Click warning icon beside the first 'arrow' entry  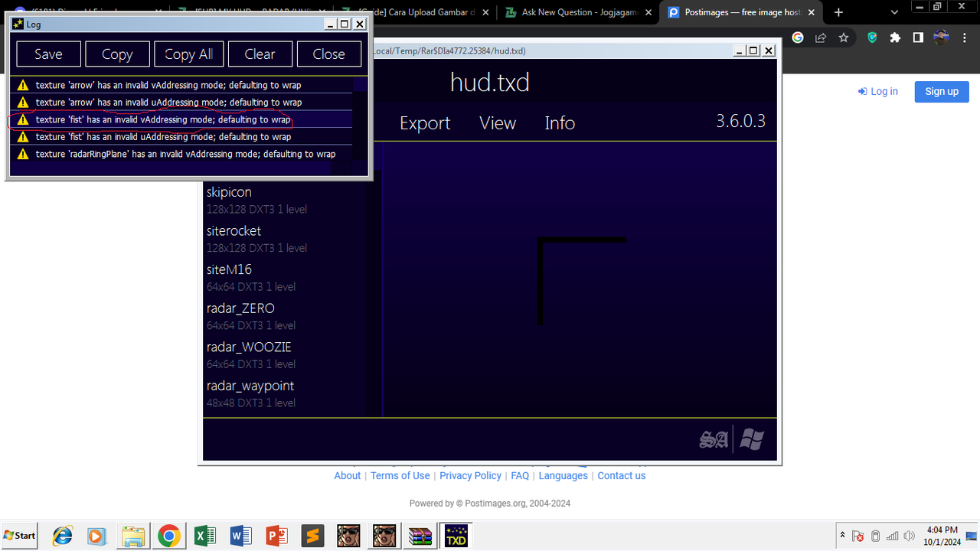[x=23, y=85]
